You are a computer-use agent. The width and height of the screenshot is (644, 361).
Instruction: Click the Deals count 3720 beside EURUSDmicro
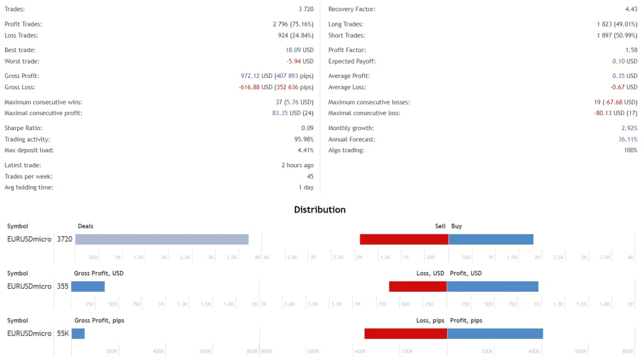pyautogui.click(x=65, y=239)
